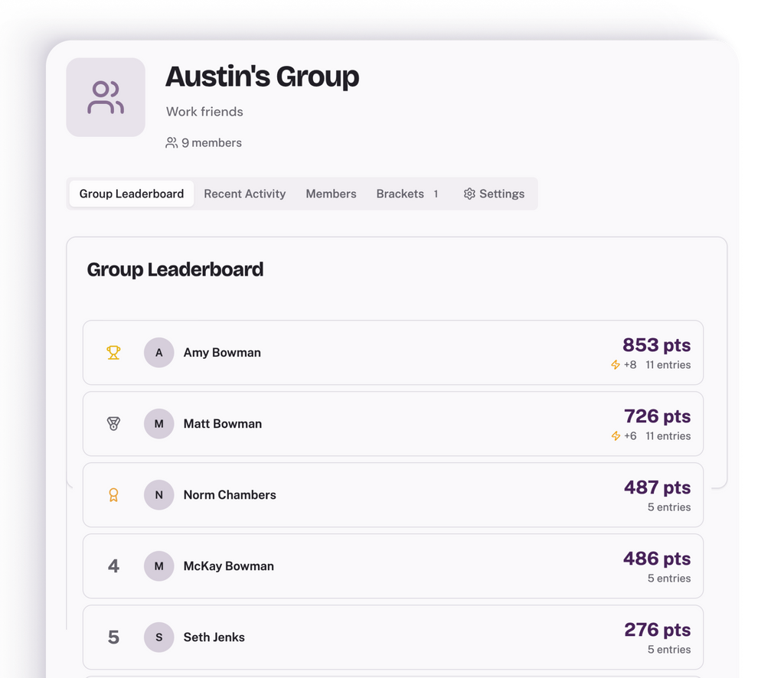
Task: Click the group avatar people icon
Action: [x=106, y=97]
